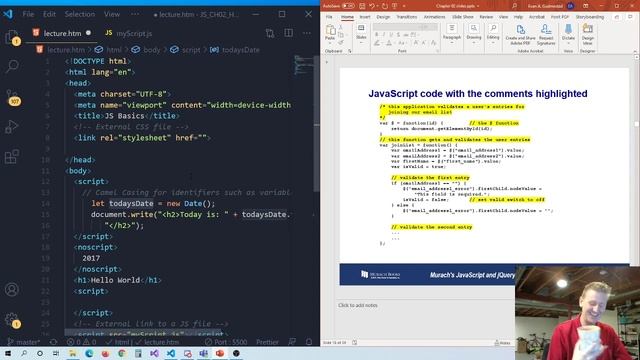Screen dimensions: 640x360
Task: Open the editor More Actions ellipsis
Action: point(307,33)
